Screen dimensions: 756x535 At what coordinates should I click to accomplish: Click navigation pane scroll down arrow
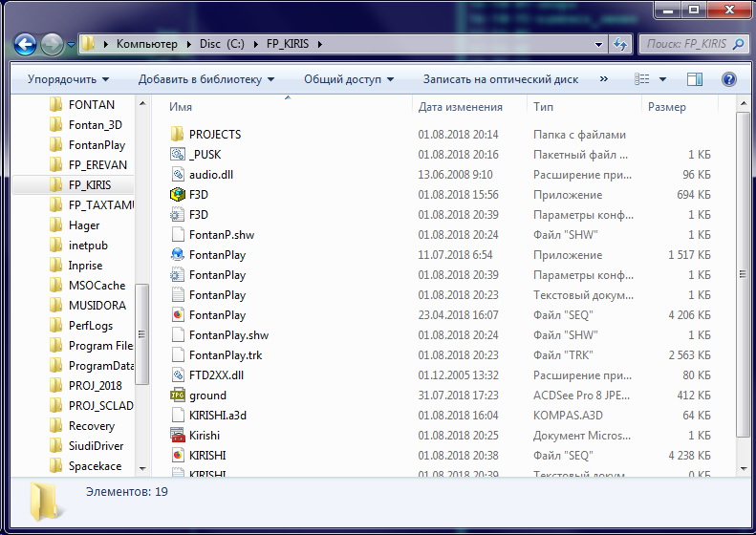coord(142,468)
